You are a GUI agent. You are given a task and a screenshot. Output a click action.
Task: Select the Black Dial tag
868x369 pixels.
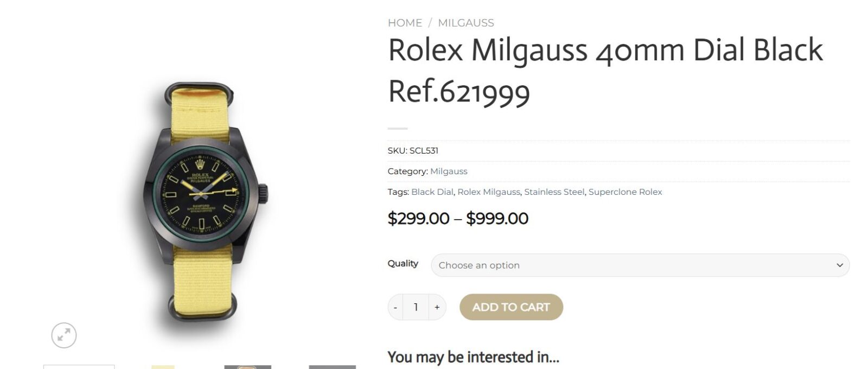[432, 192]
